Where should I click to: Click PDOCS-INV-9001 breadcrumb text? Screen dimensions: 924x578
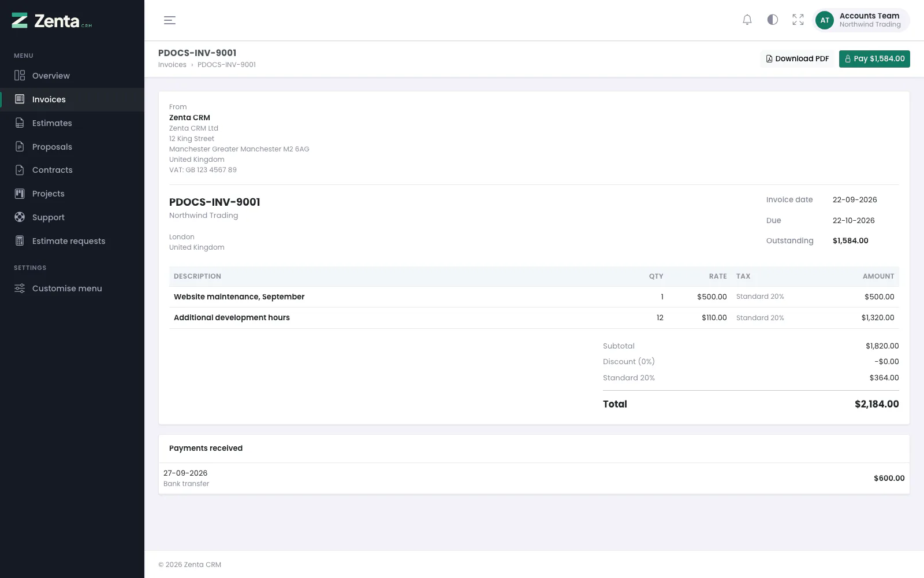pyautogui.click(x=226, y=65)
